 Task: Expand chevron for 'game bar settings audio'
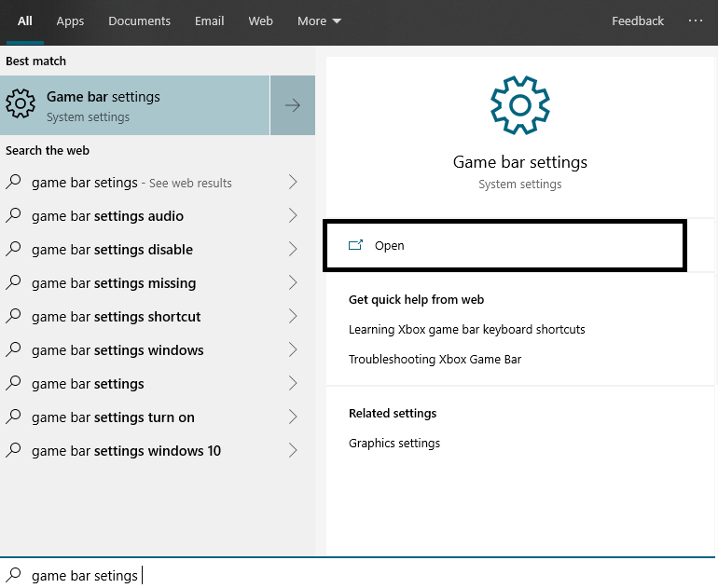tap(293, 215)
